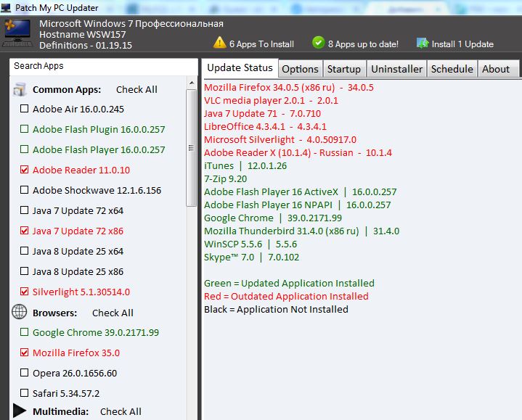The width and height of the screenshot is (522, 420).
Task: Click Red = Outdated Application legend text
Action: coord(286,296)
